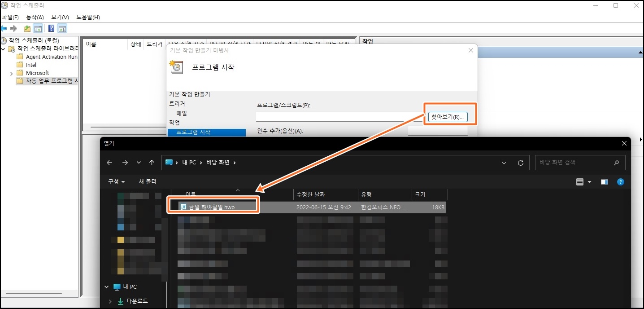This screenshot has height=309, width=644.
Task: Click the 인수 추가(옵션) input field
Action: (437, 131)
